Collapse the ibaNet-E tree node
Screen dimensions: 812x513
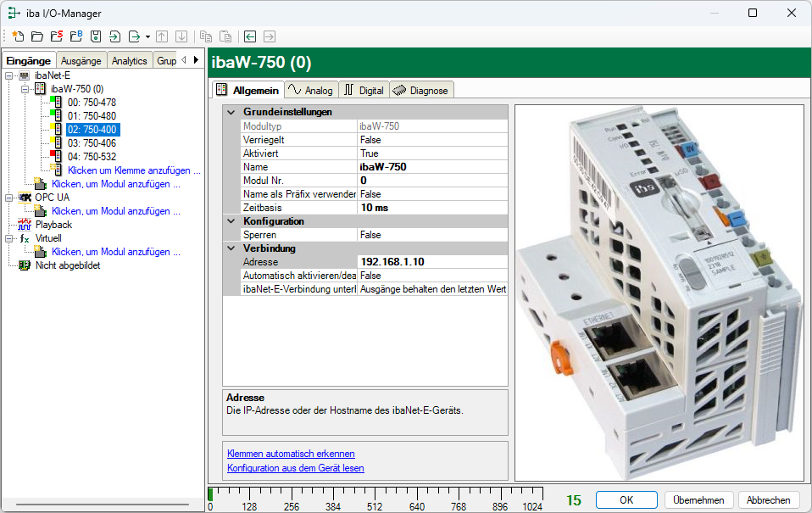tap(8, 75)
